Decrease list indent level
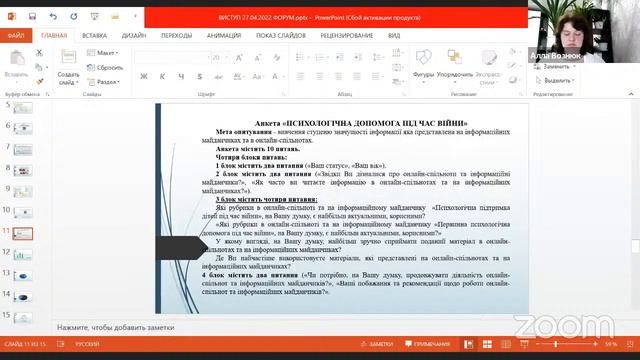This screenshot has height=360, width=640. click(339, 57)
